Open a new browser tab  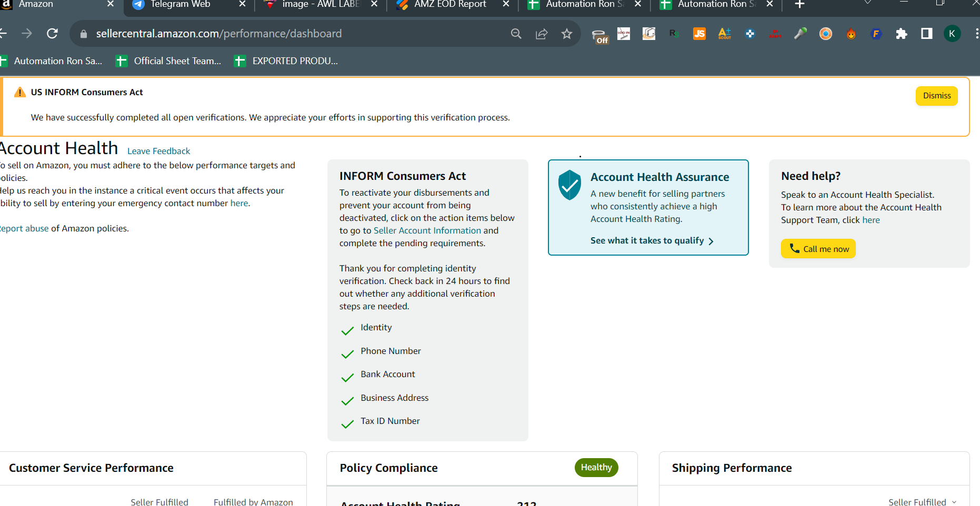point(799,4)
